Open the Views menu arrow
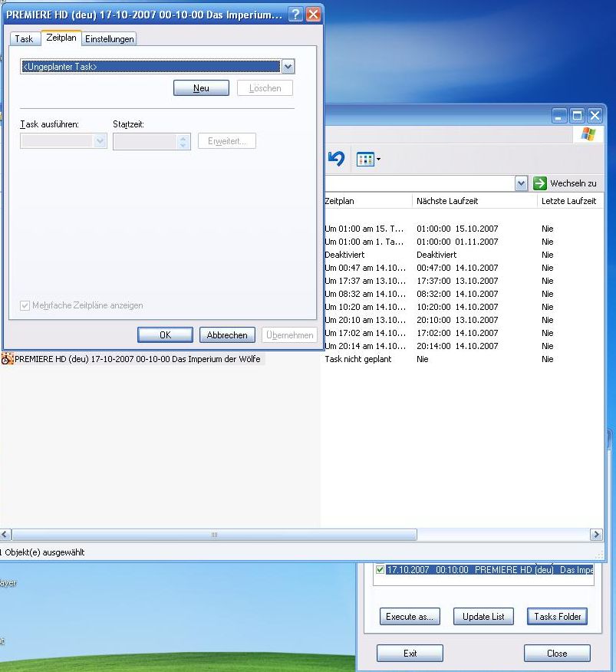Image resolution: width=616 pixels, height=672 pixels. click(x=378, y=160)
